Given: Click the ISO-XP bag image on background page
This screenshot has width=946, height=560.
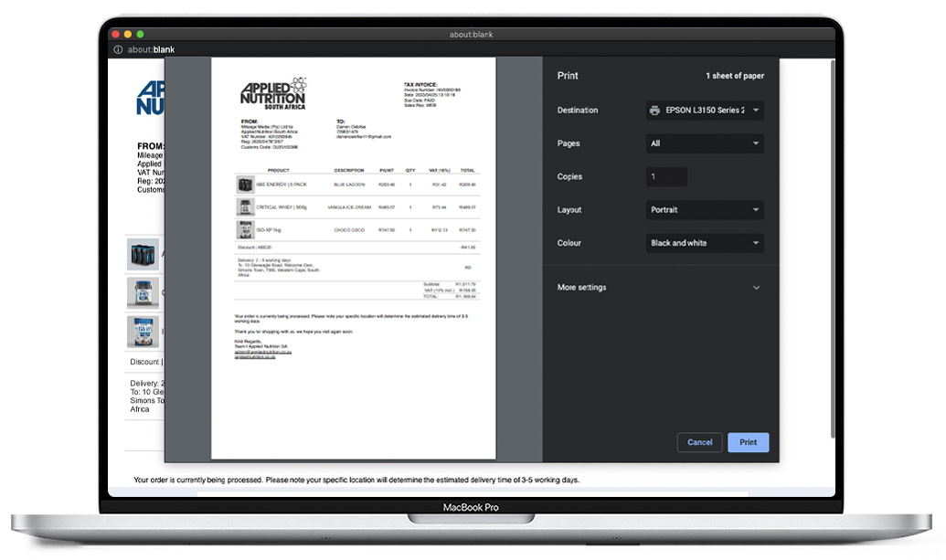Looking at the screenshot, I should tap(143, 332).
